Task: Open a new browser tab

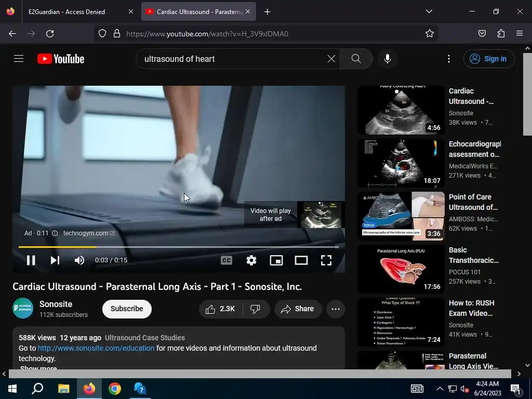Action: (x=268, y=12)
